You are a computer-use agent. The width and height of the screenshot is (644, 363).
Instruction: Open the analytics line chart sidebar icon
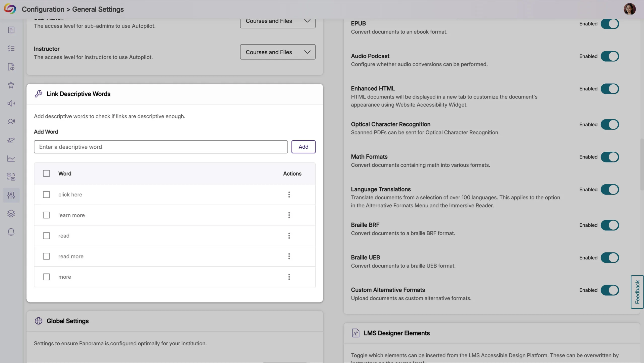[x=11, y=158]
